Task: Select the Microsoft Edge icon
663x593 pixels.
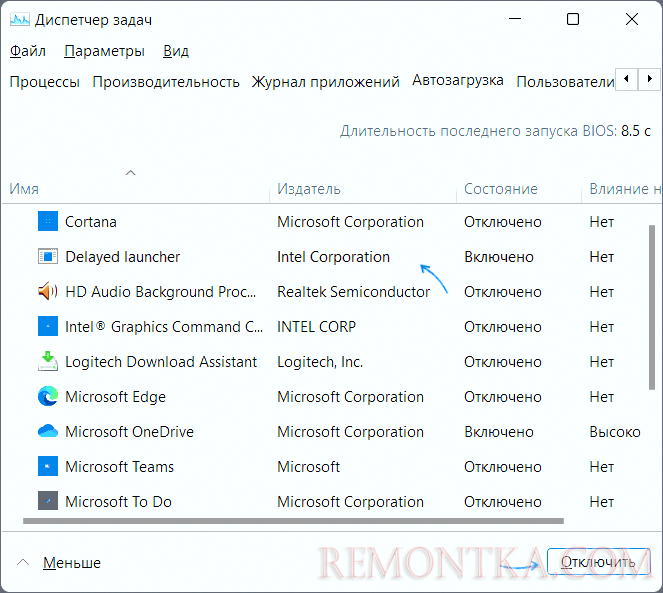Action: (x=48, y=396)
